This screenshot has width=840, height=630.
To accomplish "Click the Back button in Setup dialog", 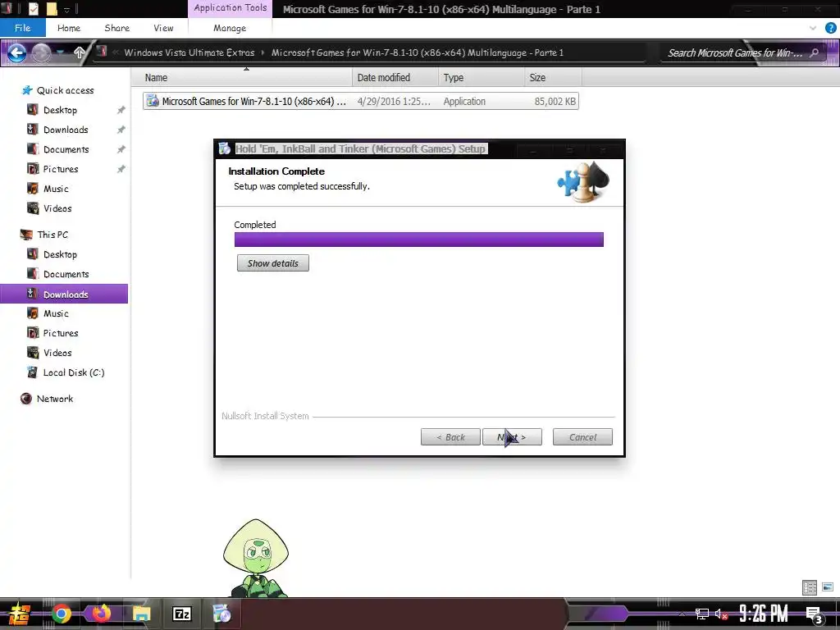I will point(450,437).
